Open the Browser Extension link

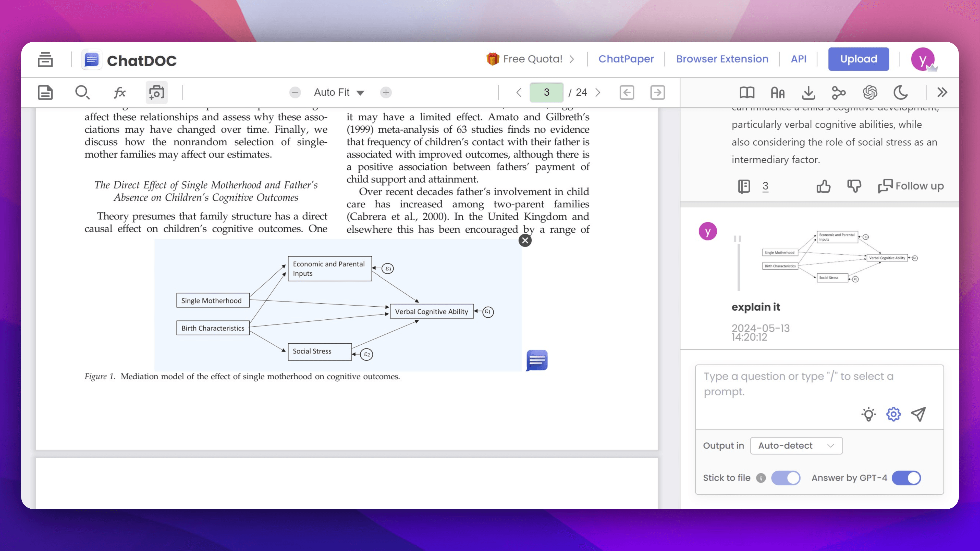pyautogui.click(x=722, y=59)
